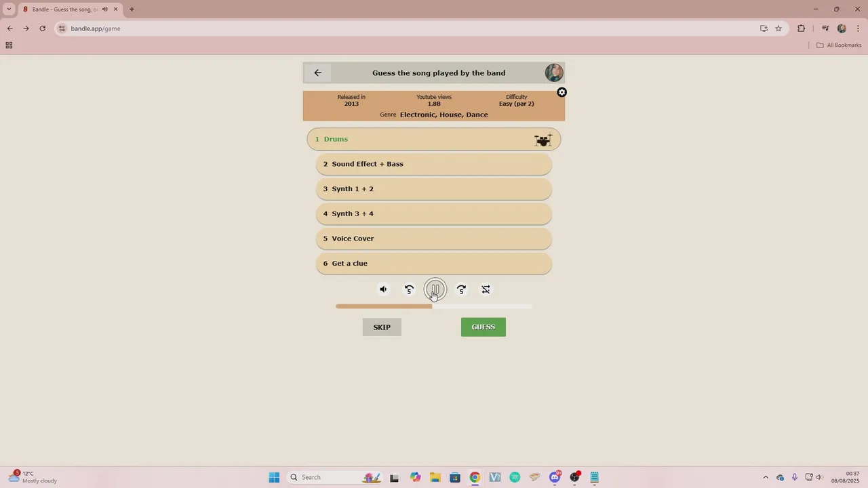Reload the current page

(42, 28)
